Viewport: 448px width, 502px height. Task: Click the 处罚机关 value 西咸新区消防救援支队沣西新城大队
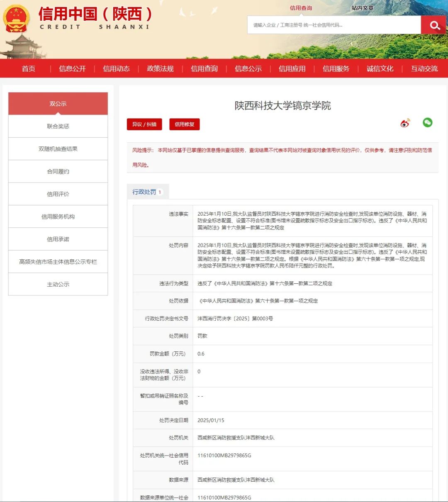pyautogui.click(x=236, y=438)
